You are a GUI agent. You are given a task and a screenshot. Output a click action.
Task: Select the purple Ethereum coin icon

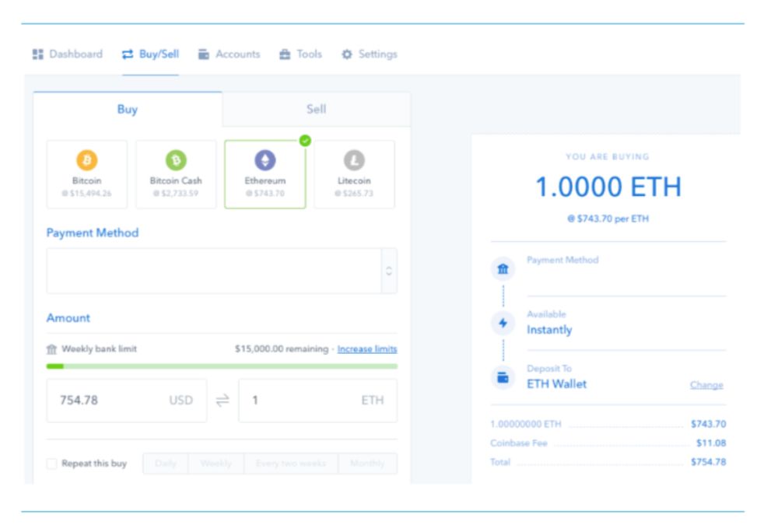pos(265,159)
